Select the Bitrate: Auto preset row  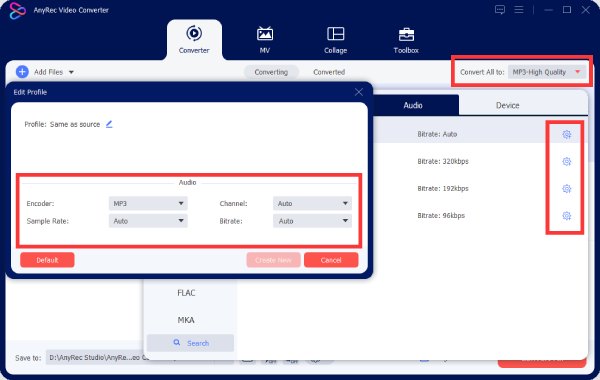coord(480,134)
